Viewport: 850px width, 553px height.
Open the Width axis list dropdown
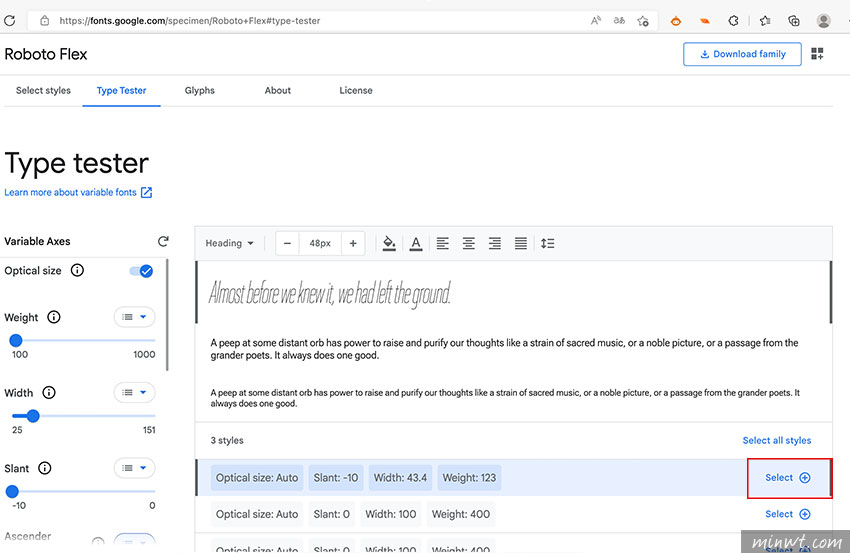(134, 392)
